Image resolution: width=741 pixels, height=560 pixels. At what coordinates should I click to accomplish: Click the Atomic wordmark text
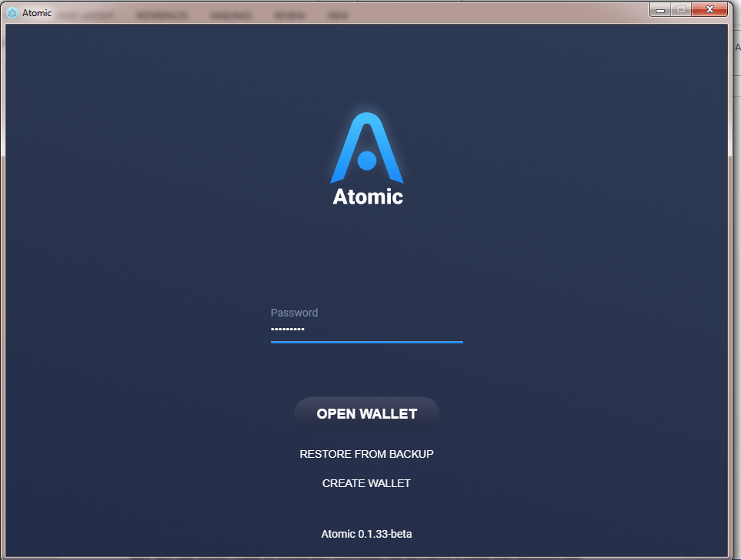(x=368, y=197)
